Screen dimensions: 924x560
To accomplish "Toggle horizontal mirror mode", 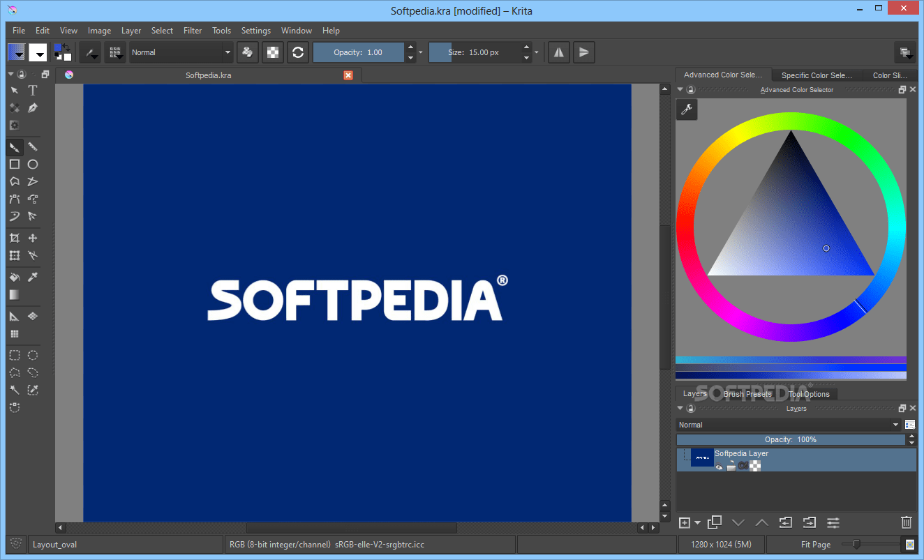I will (x=558, y=52).
